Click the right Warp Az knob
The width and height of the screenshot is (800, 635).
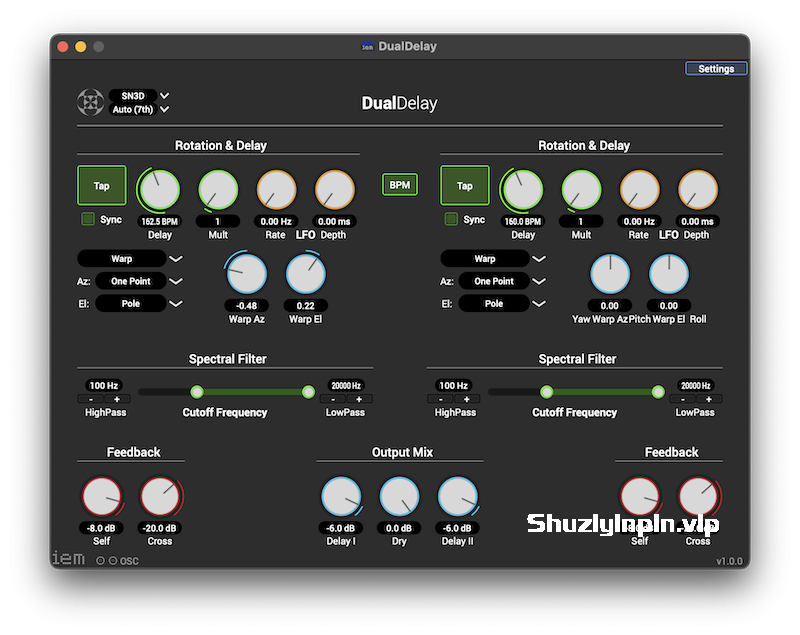pos(610,274)
